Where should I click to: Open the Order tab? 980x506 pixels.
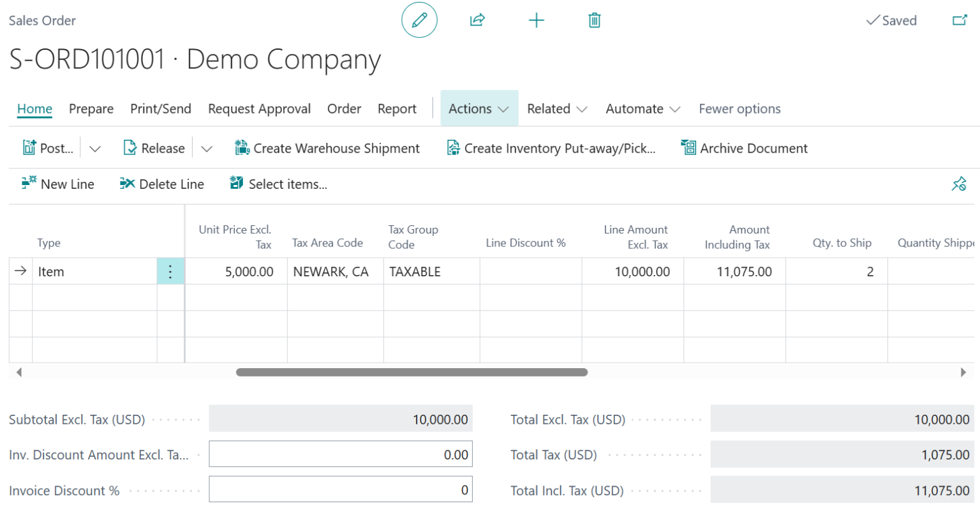pos(345,109)
